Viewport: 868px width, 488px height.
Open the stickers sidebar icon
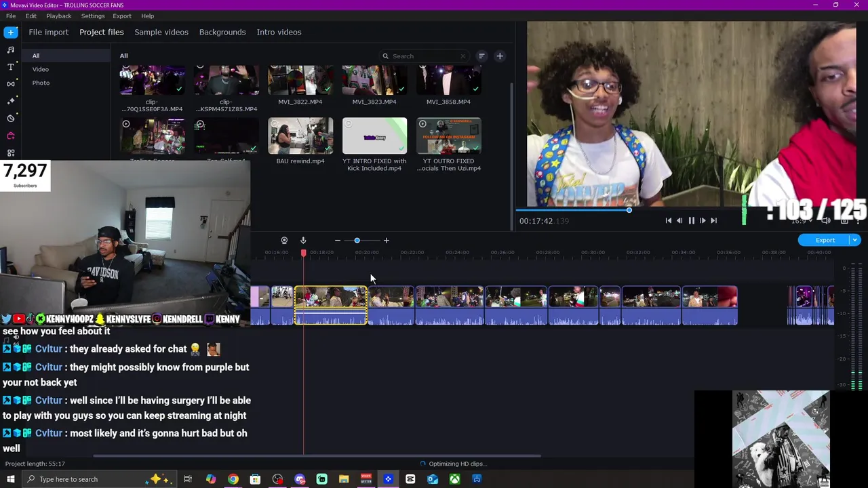pyautogui.click(x=11, y=119)
